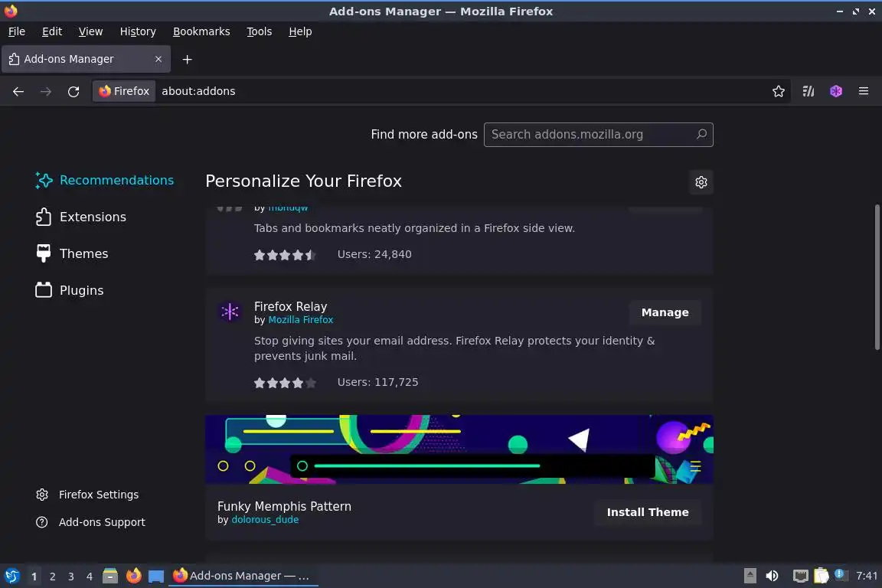
Task: Open the clipboard manager tray icon
Action: click(x=822, y=576)
